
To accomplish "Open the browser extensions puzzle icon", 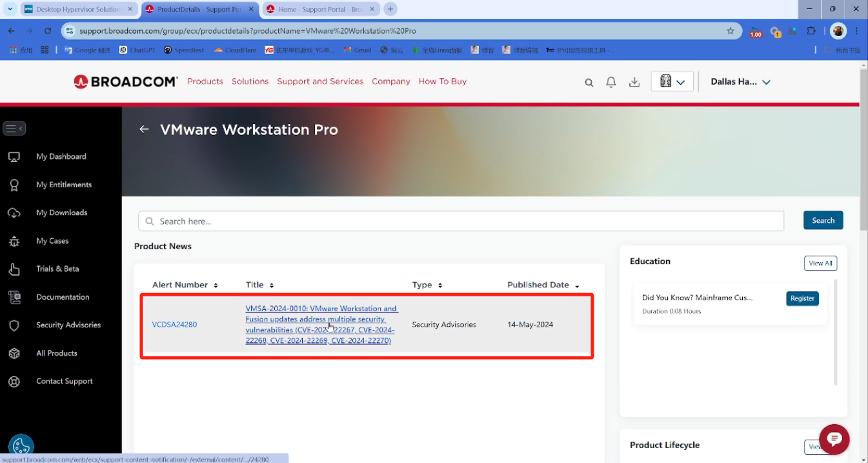I will [811, 30].
